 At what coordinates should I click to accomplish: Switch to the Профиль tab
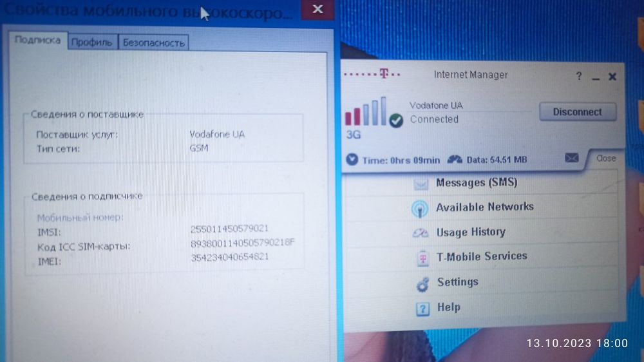pos(92,43)
